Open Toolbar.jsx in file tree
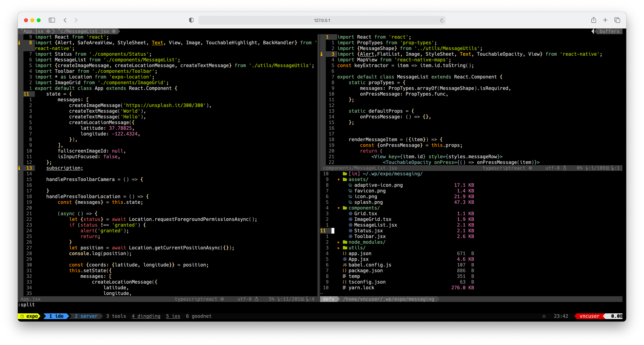The image size is (644, 345). [370, 236]
